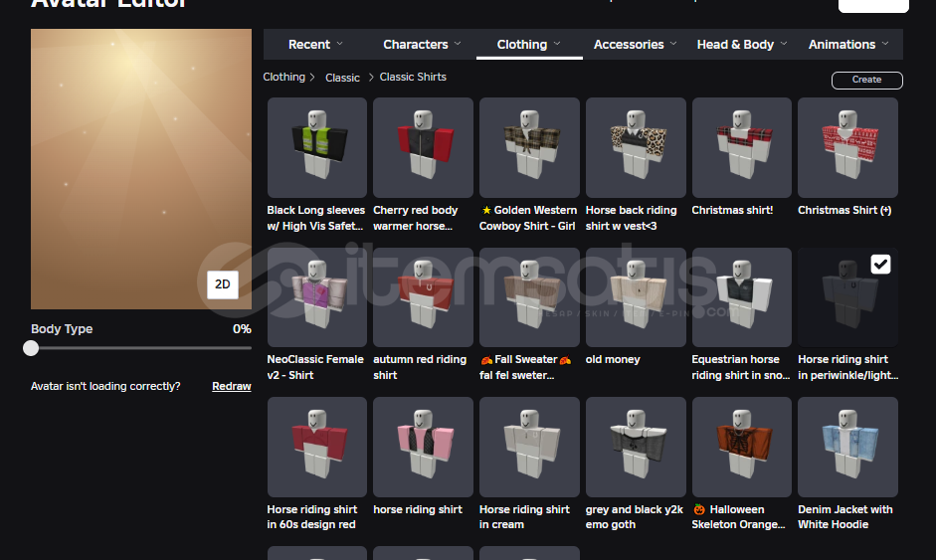The image size is (936, 560).
Task: Expand the Characters dropdown chevron
Action: coord(458,44)
